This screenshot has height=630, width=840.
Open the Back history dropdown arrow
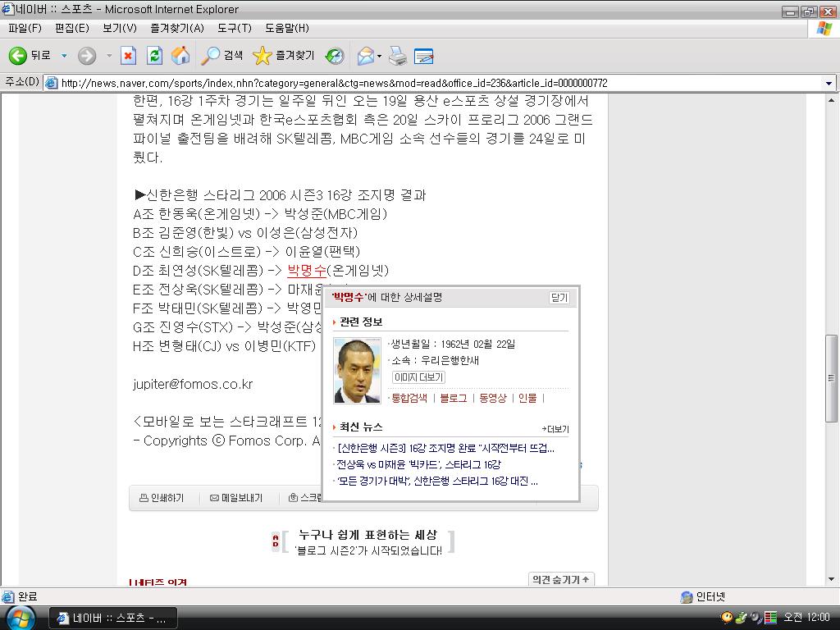click(64, 55)
